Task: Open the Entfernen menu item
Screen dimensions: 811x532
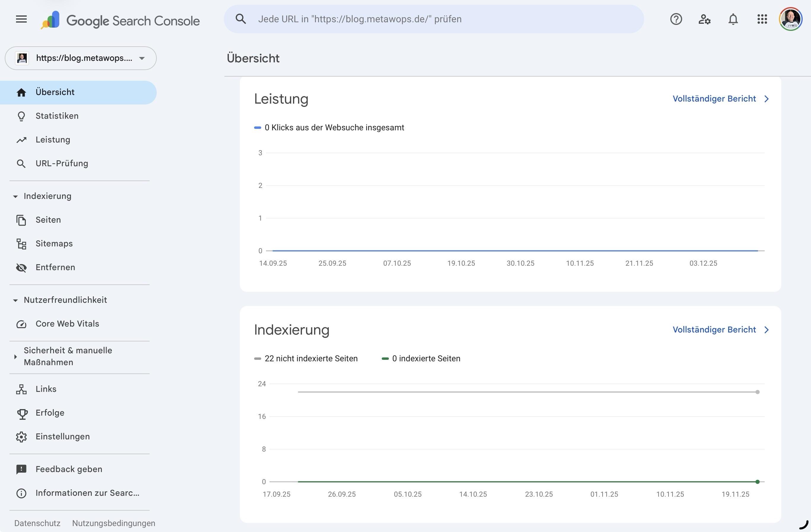Action: (x=55, y=267)
